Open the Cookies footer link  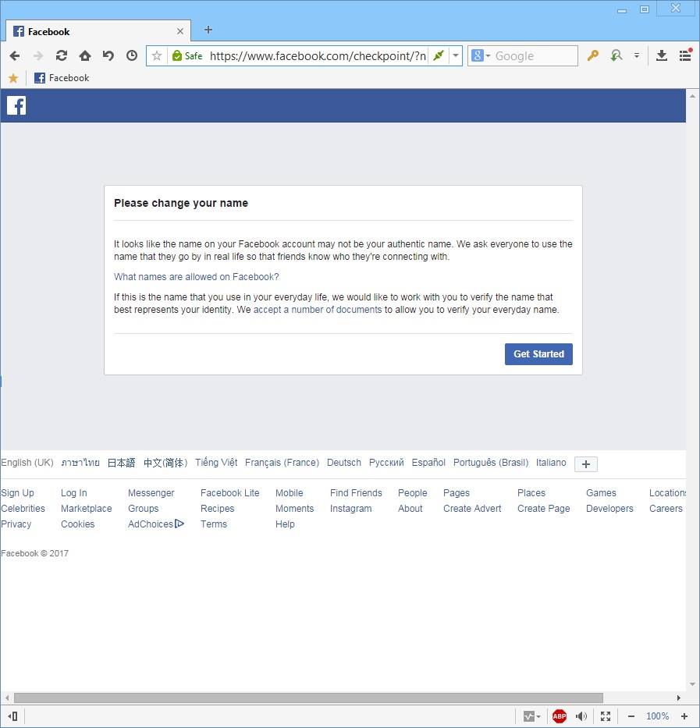(x=77, y=524)
